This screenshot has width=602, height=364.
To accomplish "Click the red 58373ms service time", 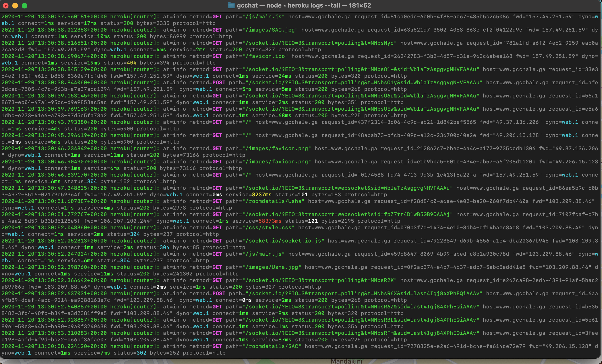I will click(270, 221).
